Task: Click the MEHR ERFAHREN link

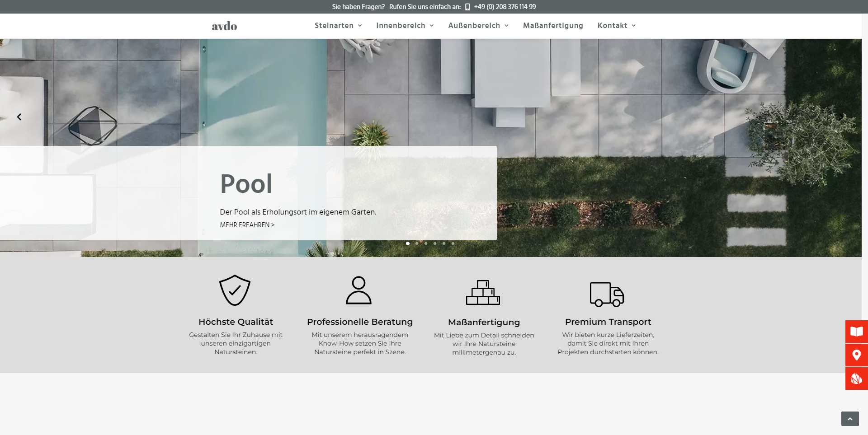Action: 247,225
